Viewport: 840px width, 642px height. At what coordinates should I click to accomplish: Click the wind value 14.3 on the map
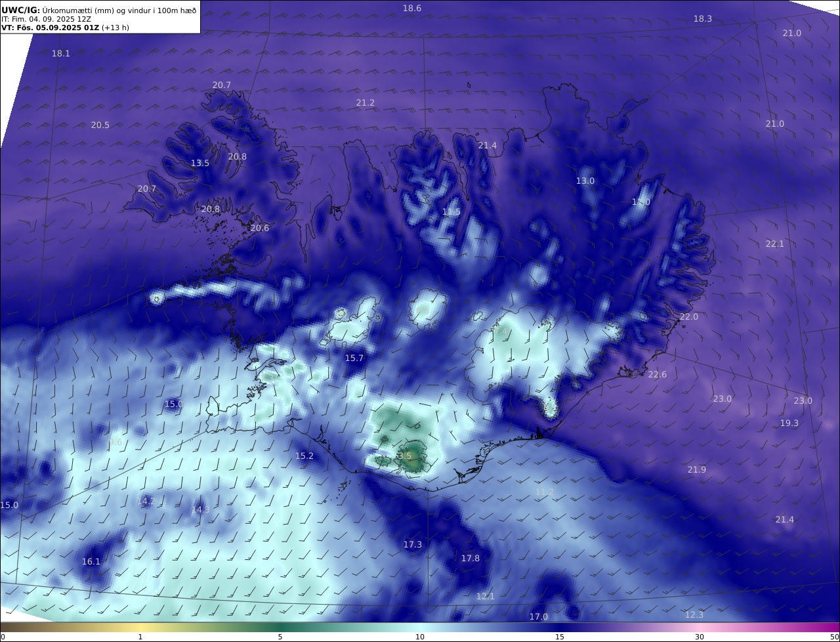[201, 510]
